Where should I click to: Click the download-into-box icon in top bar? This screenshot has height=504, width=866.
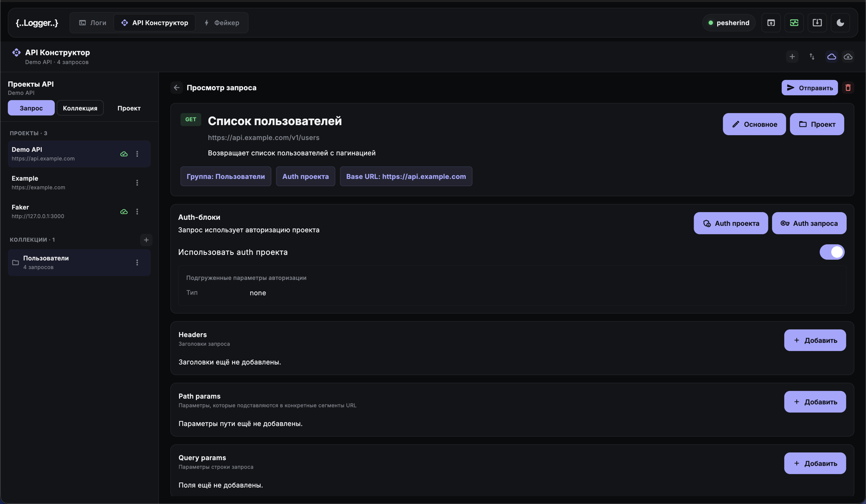817,23
